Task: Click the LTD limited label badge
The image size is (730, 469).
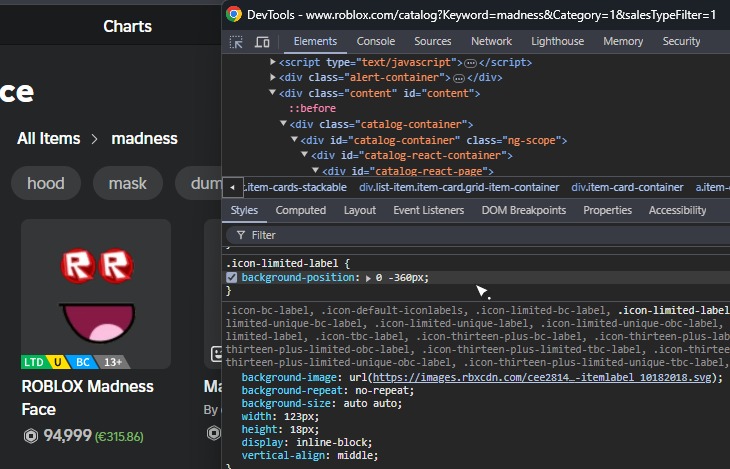Action: pos(33,362)
